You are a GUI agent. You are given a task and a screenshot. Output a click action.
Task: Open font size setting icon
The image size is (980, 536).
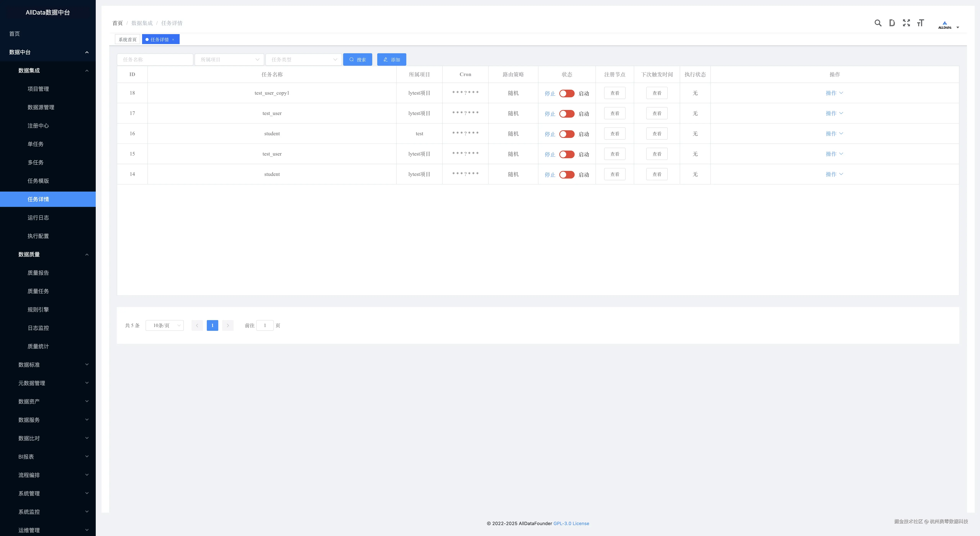click(x=920, y=23)
